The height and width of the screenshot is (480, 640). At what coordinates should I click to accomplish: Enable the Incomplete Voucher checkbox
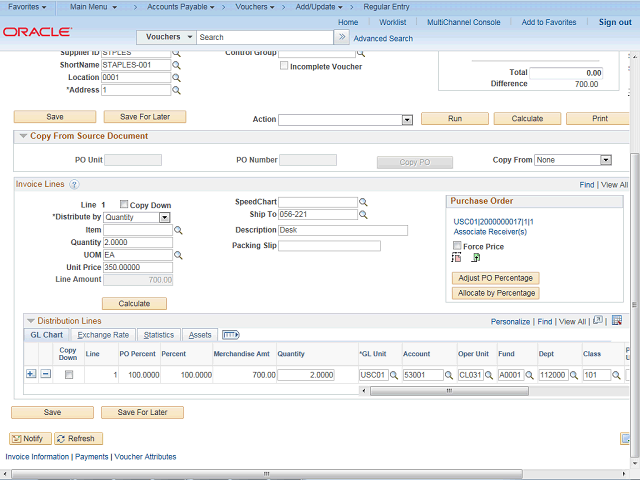pos(284,66)
